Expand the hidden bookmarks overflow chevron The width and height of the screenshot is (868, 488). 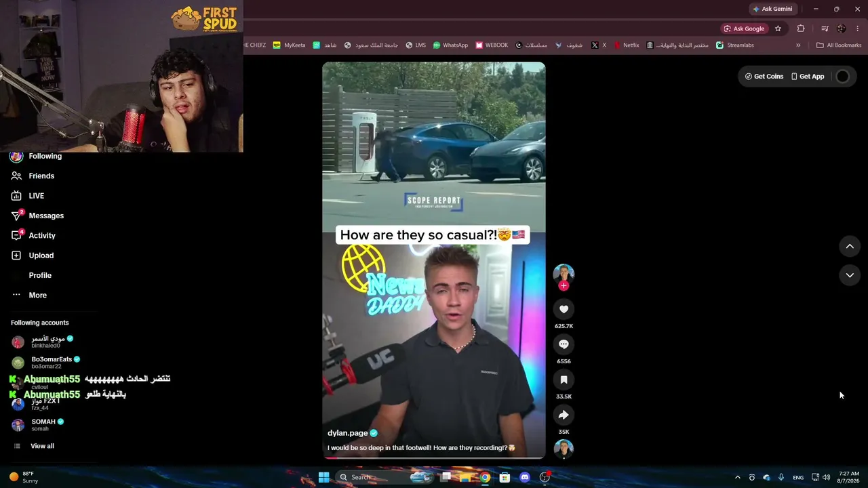pos(798,45)
